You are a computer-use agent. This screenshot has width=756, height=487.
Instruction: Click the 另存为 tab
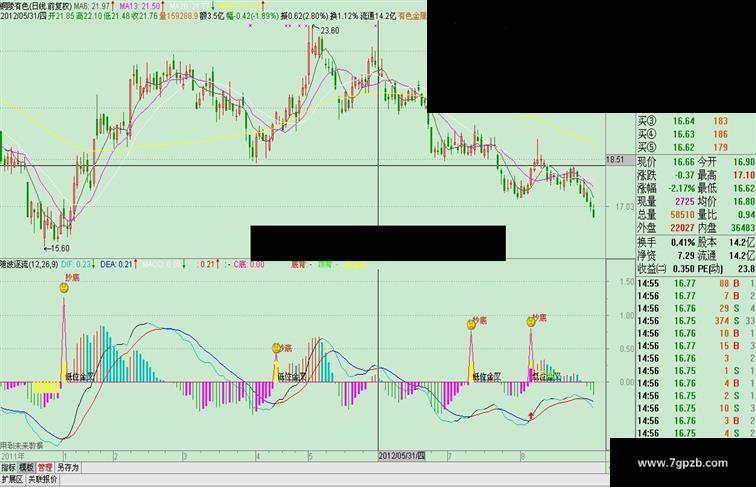[68, 468]
